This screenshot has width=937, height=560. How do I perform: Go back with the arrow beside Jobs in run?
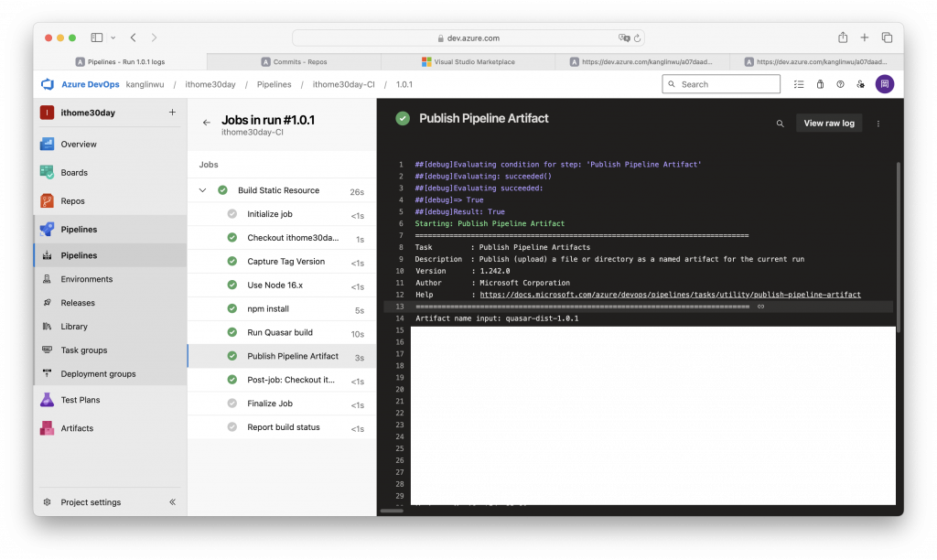206,123
